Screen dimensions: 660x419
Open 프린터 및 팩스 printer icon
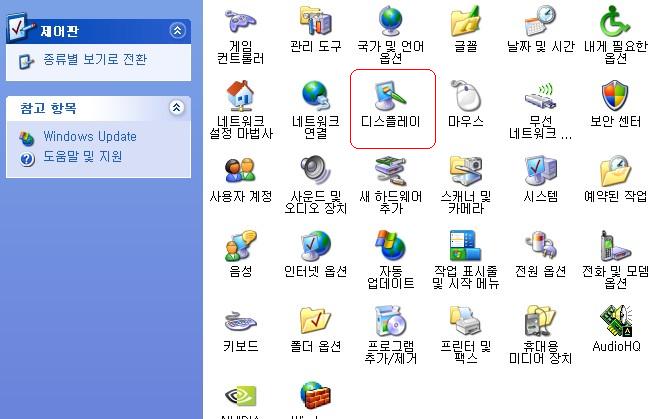coord(466,320)
